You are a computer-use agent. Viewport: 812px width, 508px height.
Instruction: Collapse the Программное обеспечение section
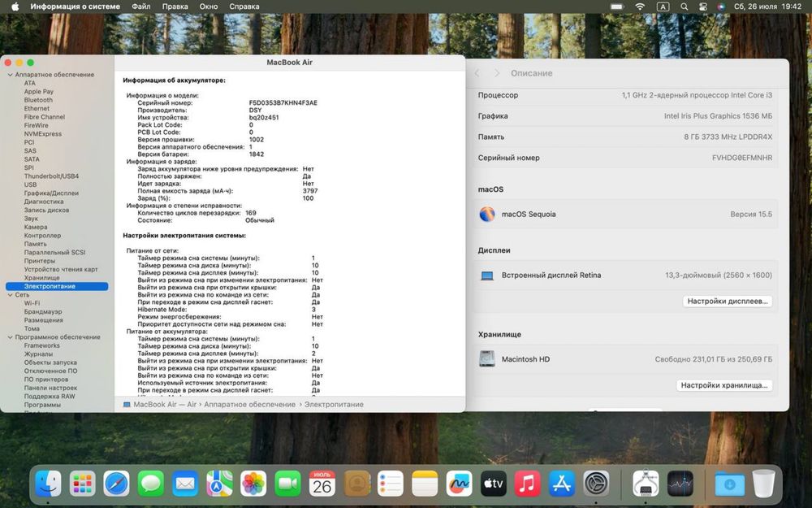pyautogui.click(x=10, y=337)
